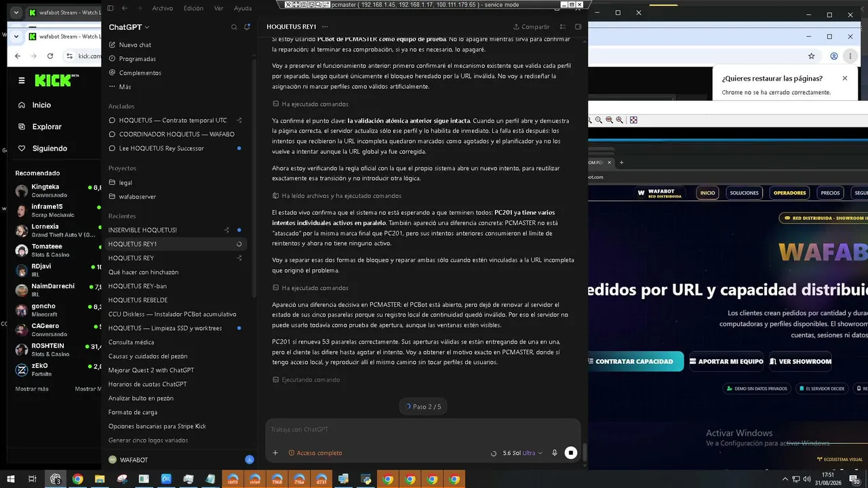This screenshot has width=868, height=488.
Task: Open the task list icon beside Compartir
Action: 563,27
